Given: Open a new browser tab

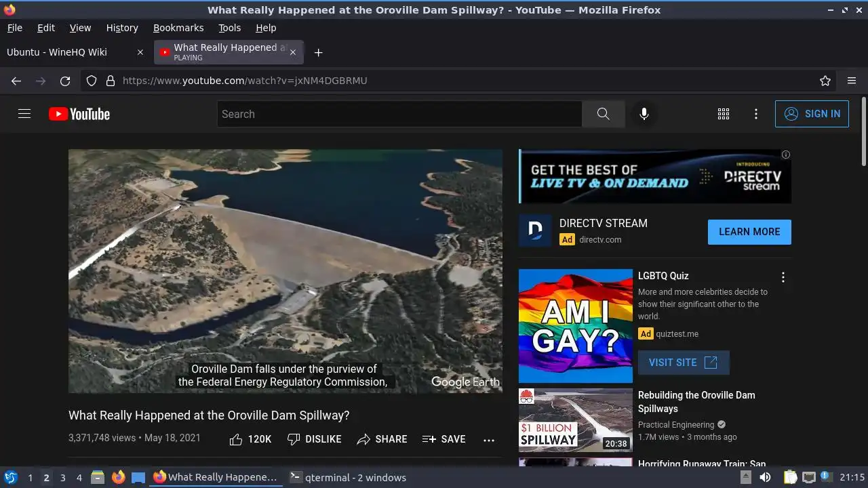Looking at the screenshot, I should click(318, 52).
